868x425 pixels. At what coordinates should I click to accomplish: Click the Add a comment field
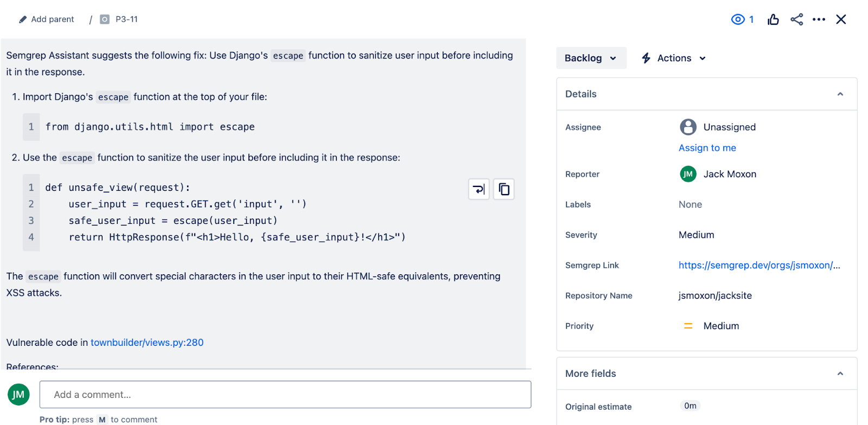tap(285, 395)
